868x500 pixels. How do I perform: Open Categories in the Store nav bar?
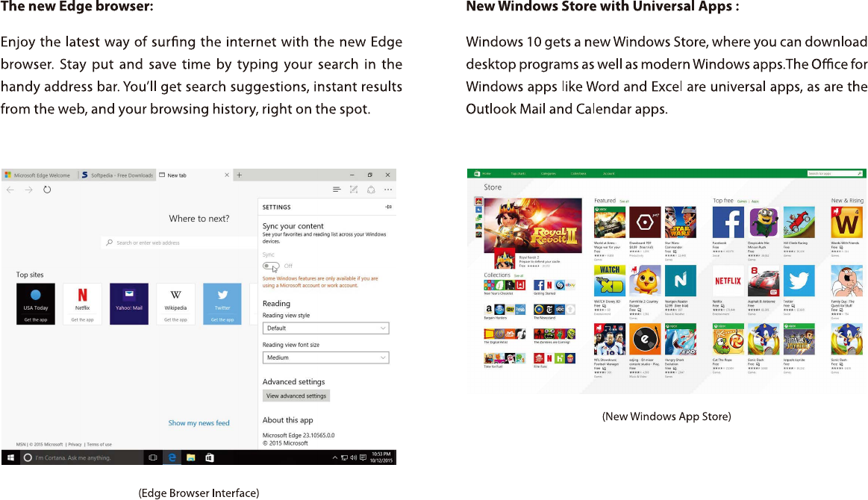click(548, 174)
